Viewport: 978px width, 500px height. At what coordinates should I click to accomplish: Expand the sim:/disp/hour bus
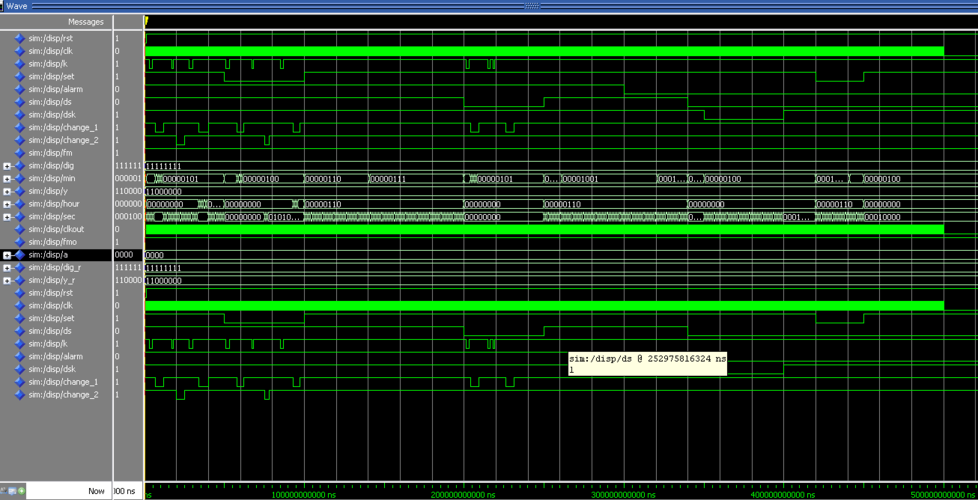[7, 204]
